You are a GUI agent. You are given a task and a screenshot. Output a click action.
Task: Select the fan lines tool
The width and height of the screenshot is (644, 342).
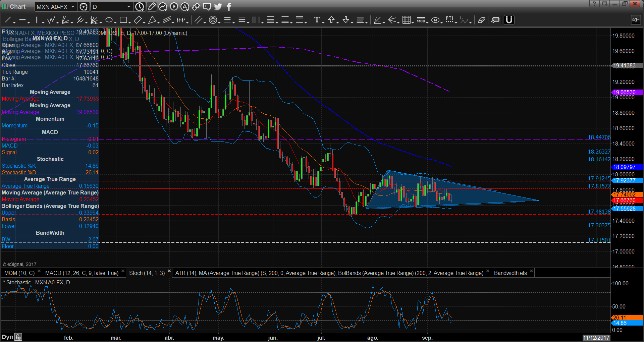pyautogui.click(x=65, y=20)
